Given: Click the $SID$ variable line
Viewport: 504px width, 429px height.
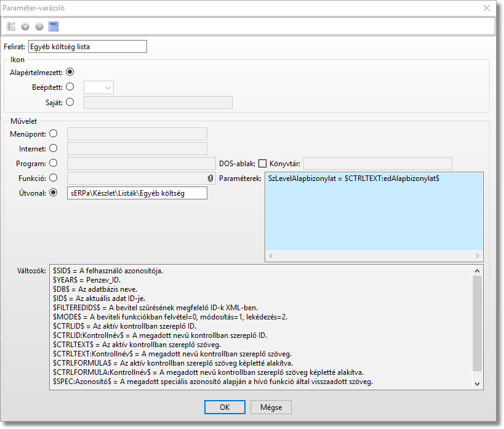Looking at the screenshot, I should (x=108, y=271).
